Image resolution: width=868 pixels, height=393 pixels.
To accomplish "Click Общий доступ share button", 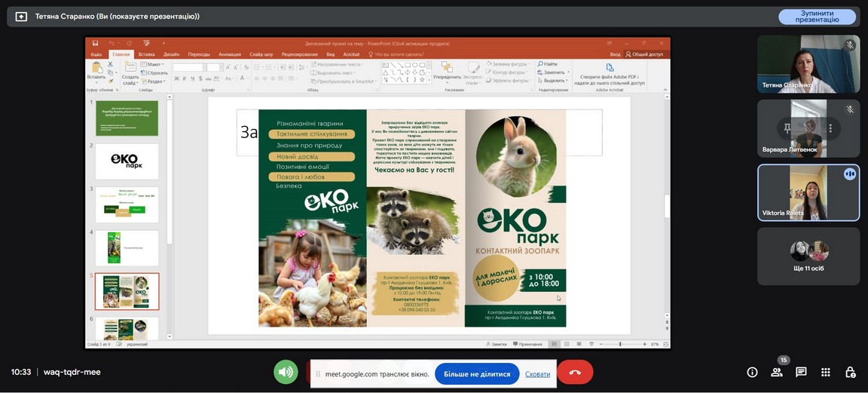I will 643,54.
